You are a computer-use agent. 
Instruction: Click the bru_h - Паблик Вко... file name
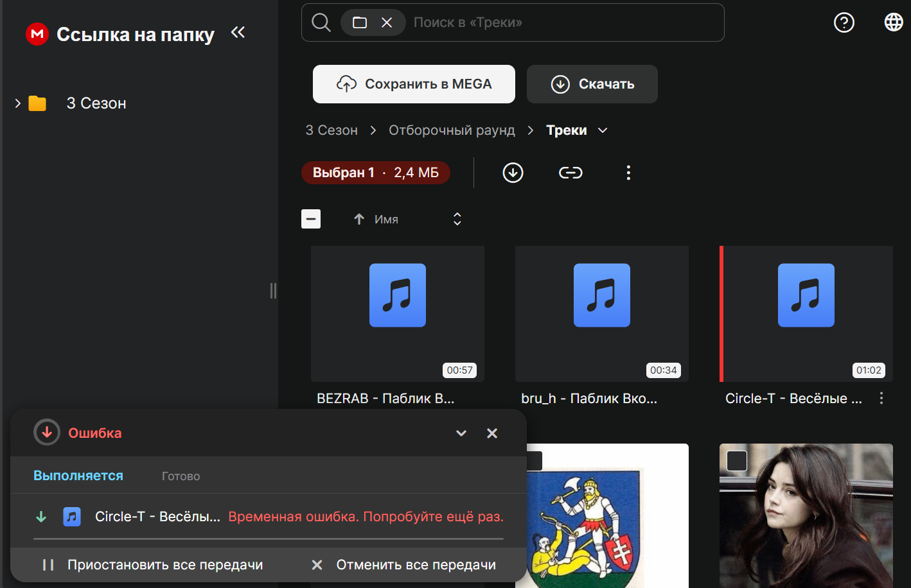click(x=589, y=399)
